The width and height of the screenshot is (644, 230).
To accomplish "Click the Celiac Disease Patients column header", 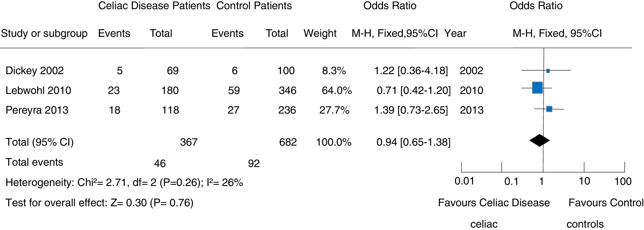I will click(154, 6).
